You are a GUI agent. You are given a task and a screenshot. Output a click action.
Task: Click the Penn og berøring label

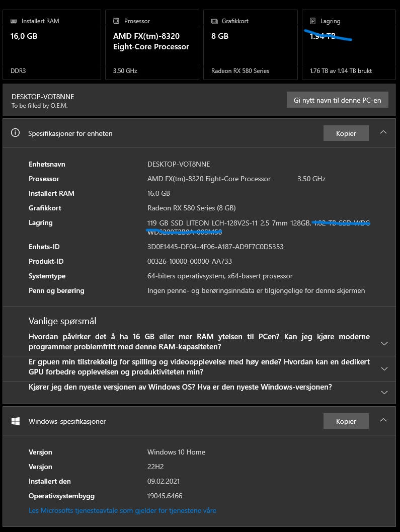[56, 290]
